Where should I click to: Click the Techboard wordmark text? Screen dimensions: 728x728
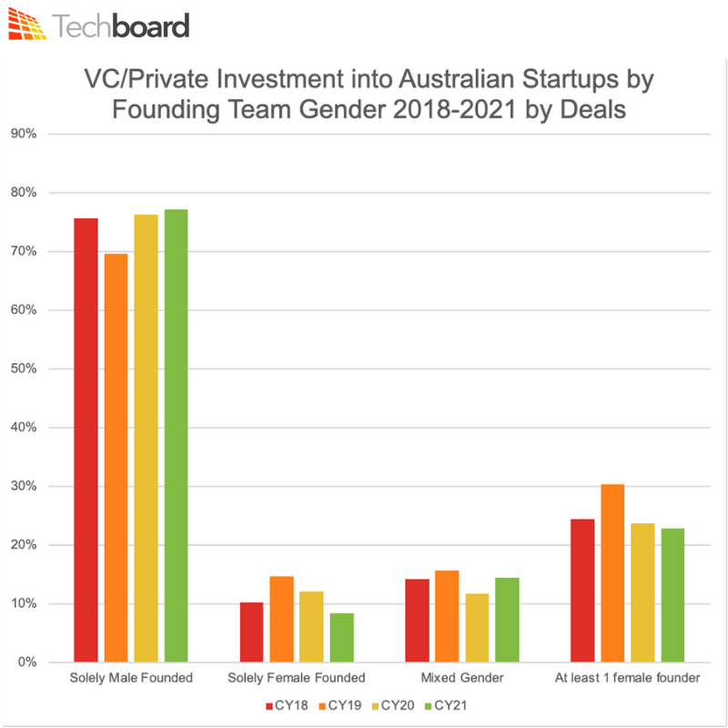click(121, 26)
